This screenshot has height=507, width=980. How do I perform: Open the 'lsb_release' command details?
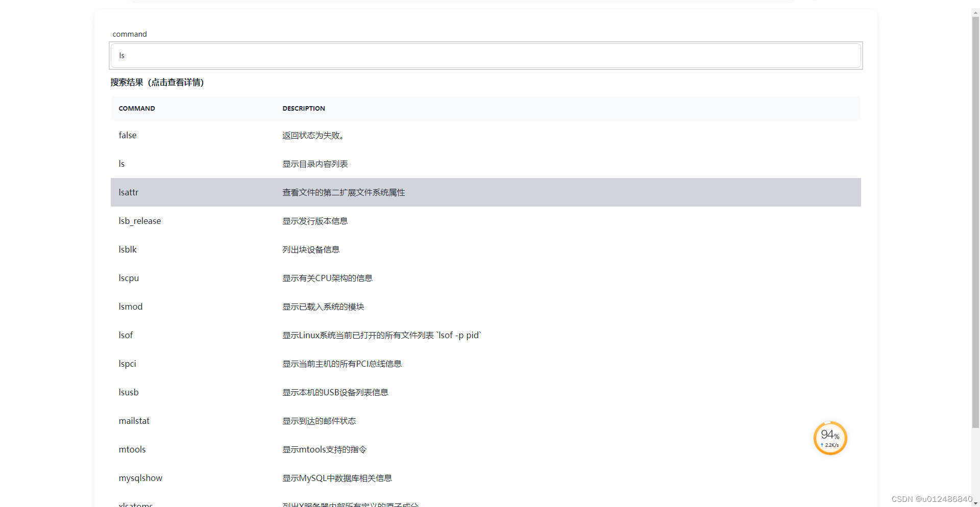coord(486,221)
